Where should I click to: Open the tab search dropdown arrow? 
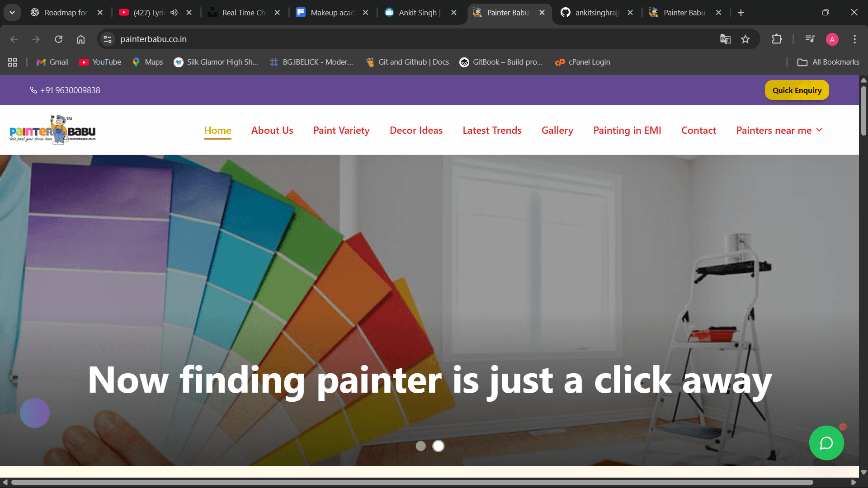[x=12, y=13]
